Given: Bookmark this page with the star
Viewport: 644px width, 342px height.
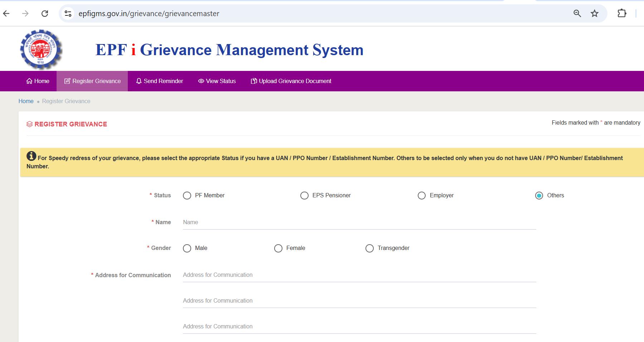Looking at the screenshot, I should pyautogui.click(x=595, y=14).
